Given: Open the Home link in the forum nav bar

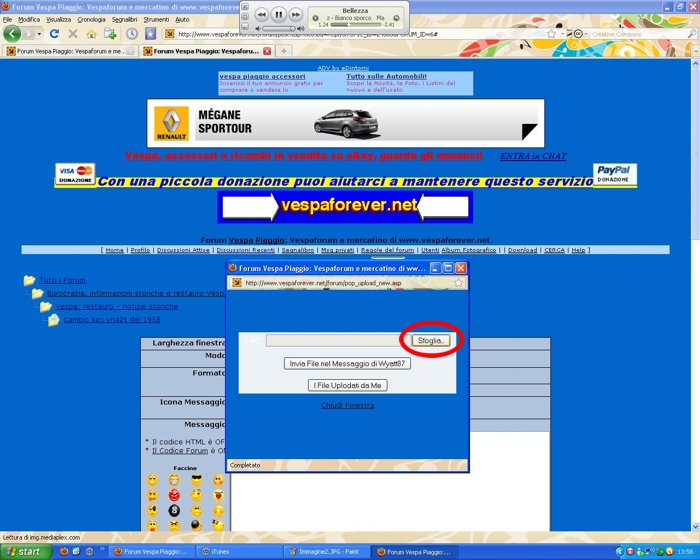Looking at the screenshot, I should [114, 250].
